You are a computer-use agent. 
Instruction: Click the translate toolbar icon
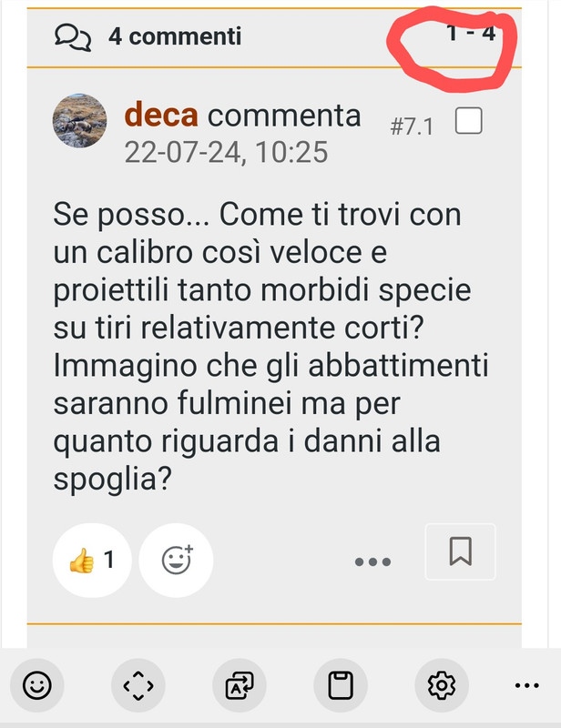click(x=240, y=685)
